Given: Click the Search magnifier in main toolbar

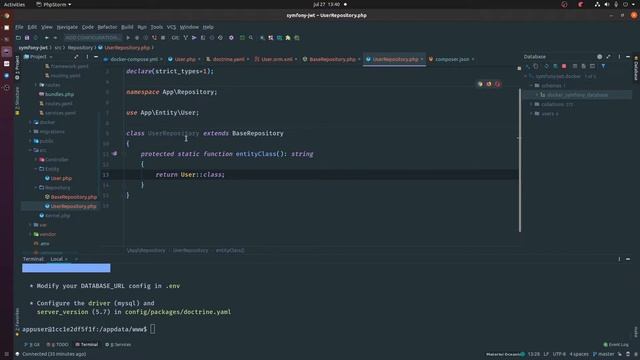Looking at the screenshot, I should pos(251,38).
